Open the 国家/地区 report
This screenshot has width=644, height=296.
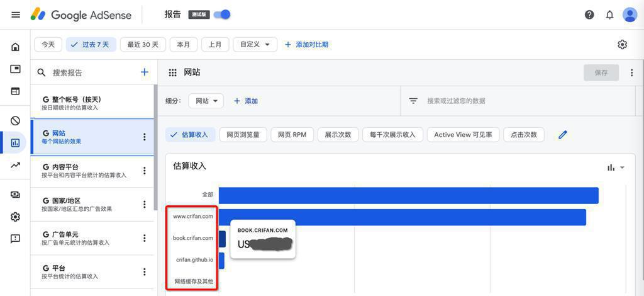tap(92, 204)
